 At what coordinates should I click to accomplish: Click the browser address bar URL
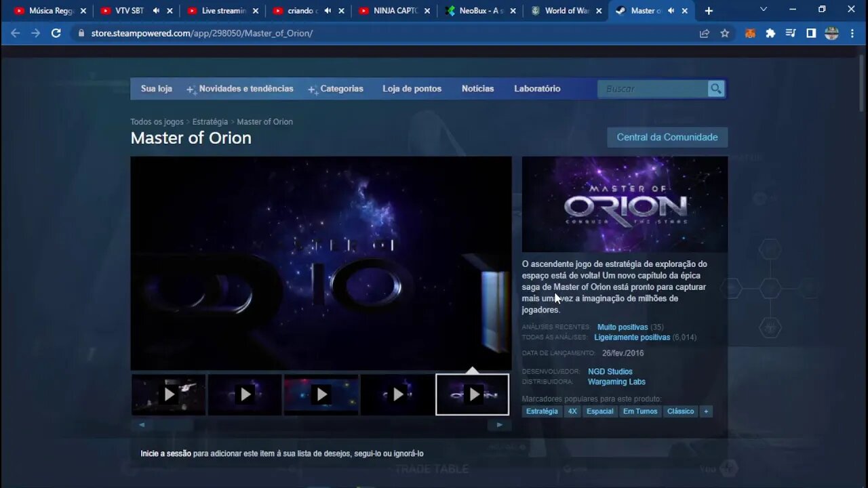point(202,33)
